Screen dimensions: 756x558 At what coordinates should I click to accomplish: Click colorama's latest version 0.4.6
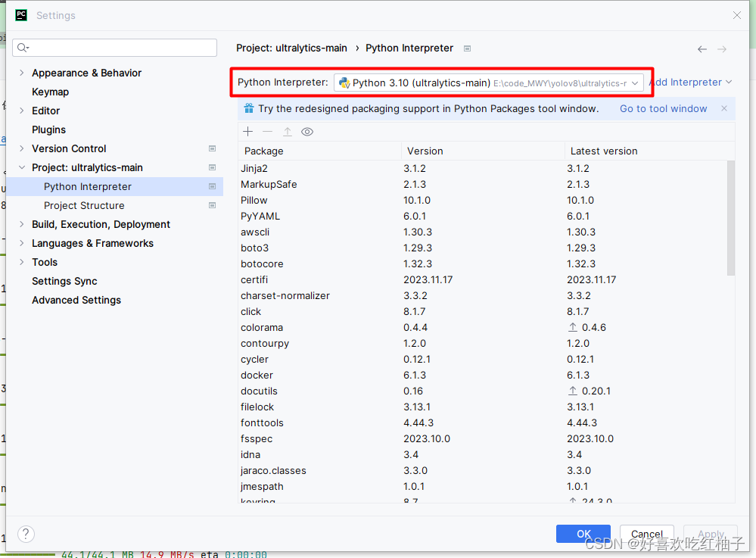593,328
